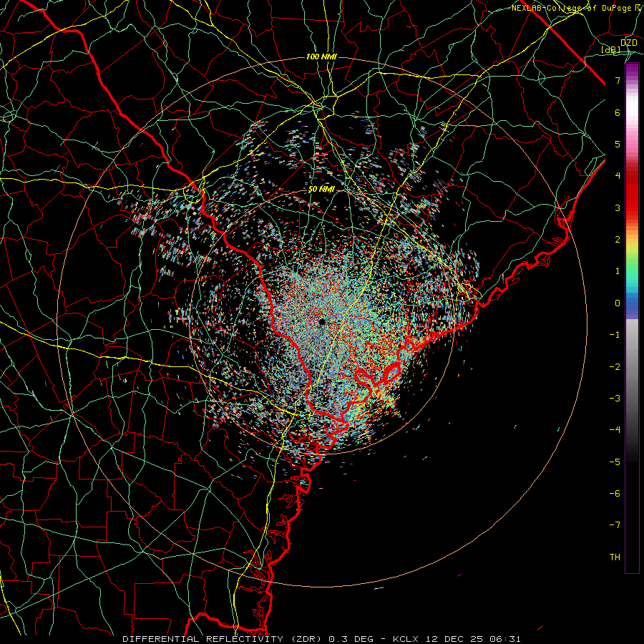Click the scale label -1
Viewport: 644px width, 644px height.
[615, 335]
